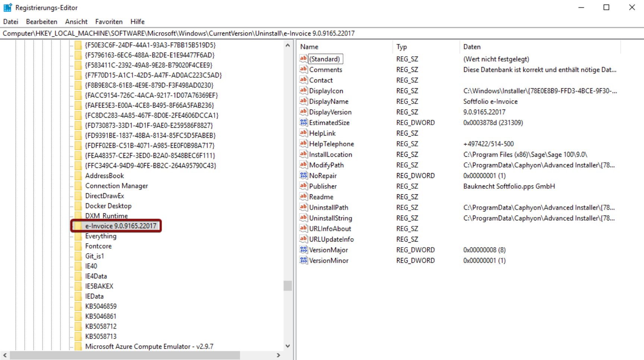Click the tree pane scroll up arrow

pos(288,45)
